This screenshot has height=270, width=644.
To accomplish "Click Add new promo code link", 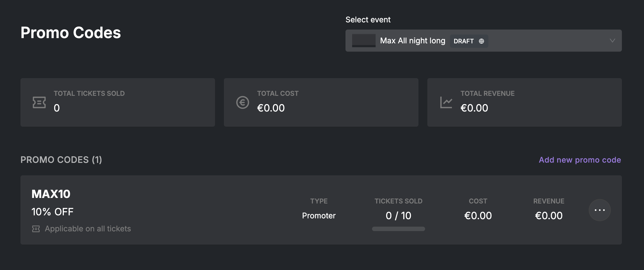I will point(580,160).
